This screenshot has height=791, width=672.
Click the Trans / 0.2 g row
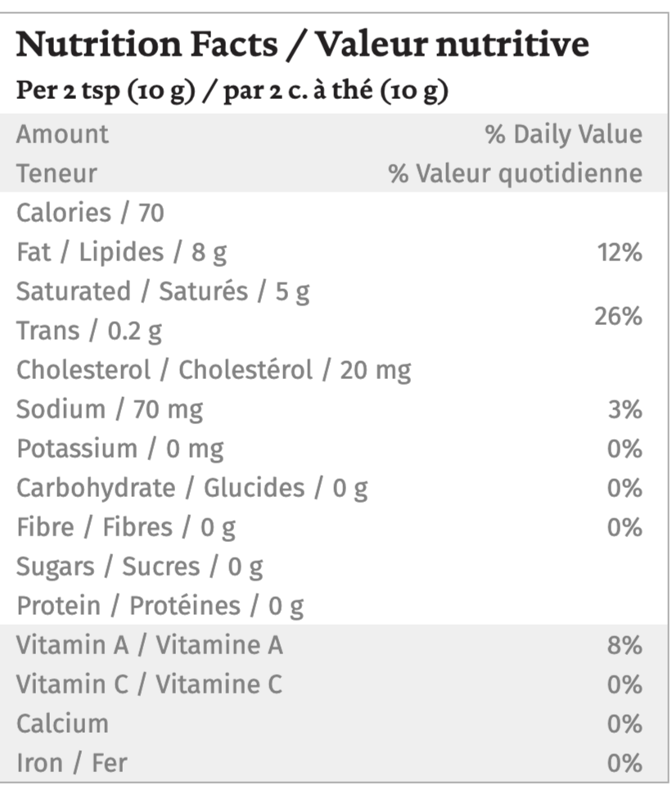89,331
